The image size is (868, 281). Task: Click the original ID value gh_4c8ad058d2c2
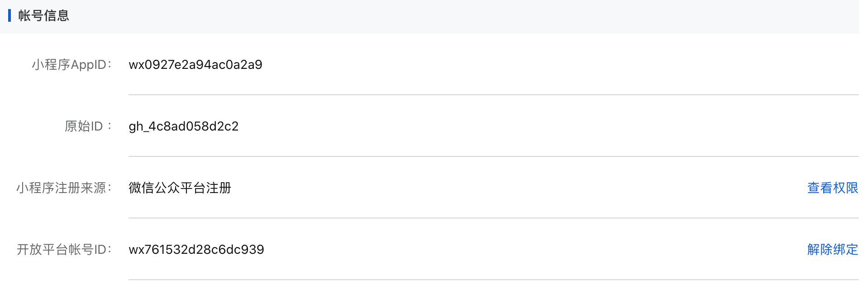click(183, 126)
